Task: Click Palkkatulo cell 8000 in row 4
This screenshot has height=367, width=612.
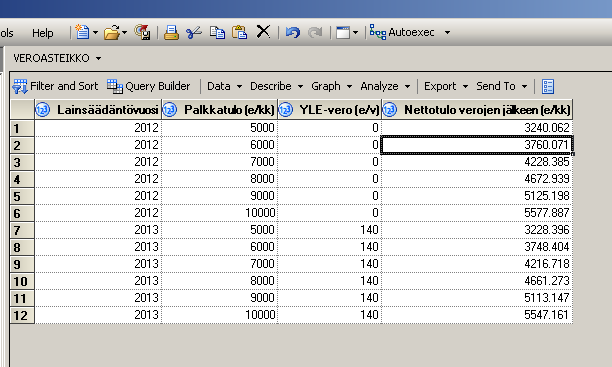Action: [x=219, y=179]
